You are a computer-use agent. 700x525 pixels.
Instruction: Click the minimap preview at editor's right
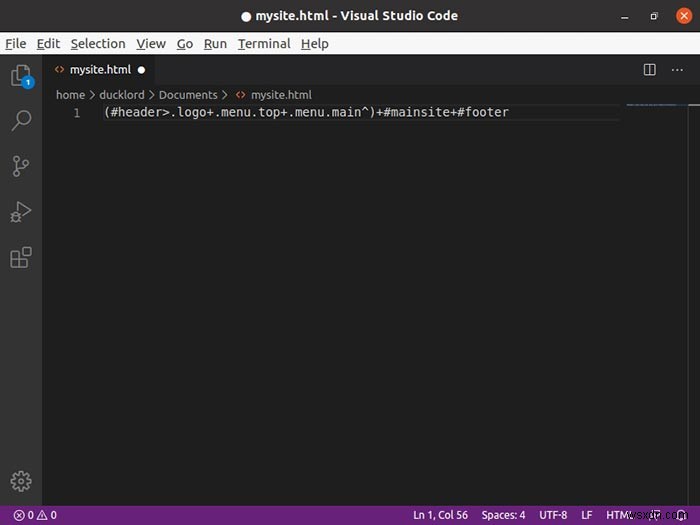[656, 105]
